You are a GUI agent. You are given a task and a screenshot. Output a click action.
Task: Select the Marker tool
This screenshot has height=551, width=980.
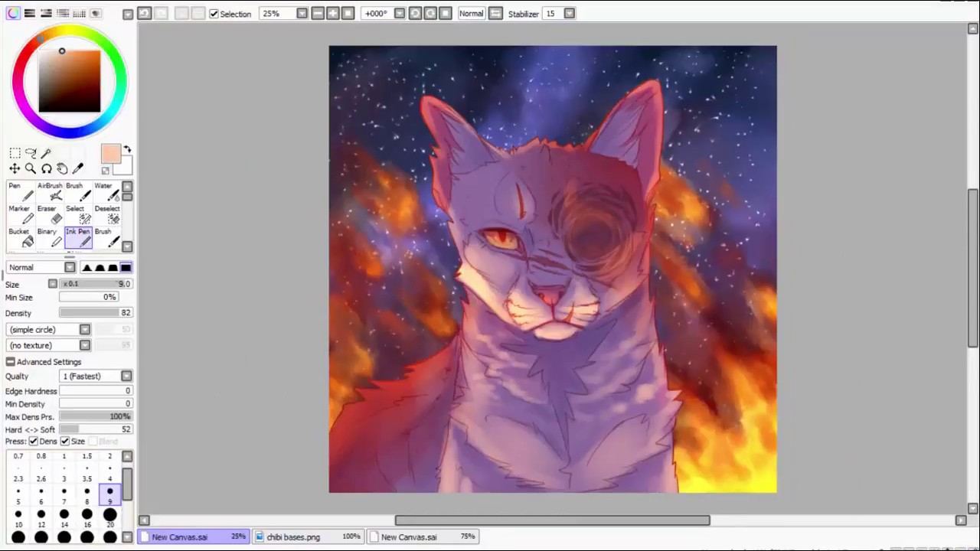pyautogui.click(x=19, y=215)
